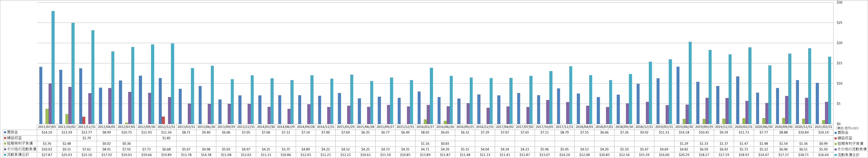Image resolution: width=868 pixels, height=158 pixels.
Task: Select the $0.83 cell under 2016/06/26
Action: point(445,144)
